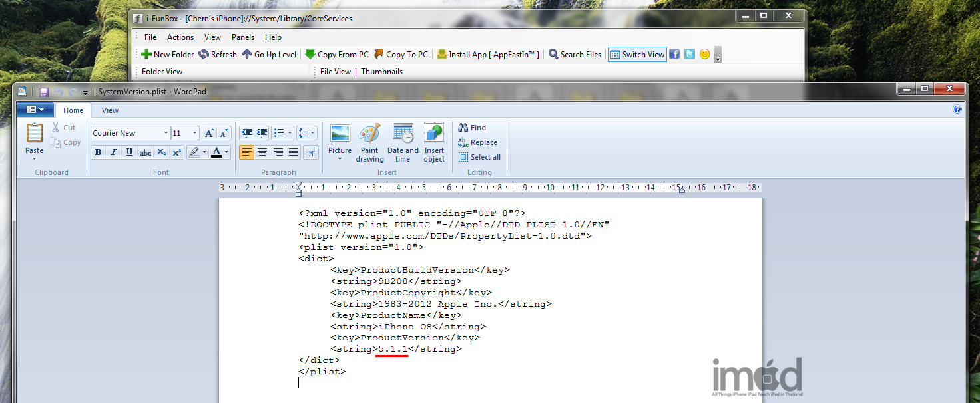Click the Grow font button
The image size is (980, 403).
pos(209,133)
